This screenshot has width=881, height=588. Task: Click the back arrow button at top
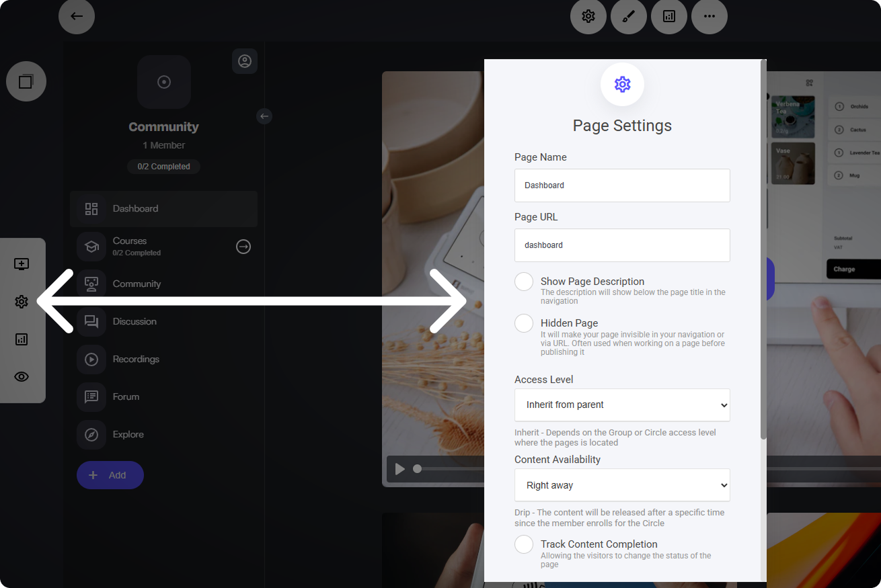[x=77, y=16]
